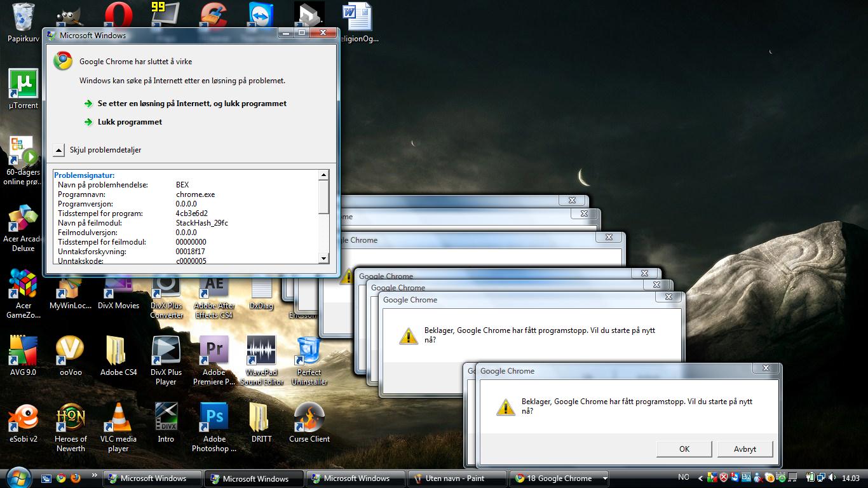Launch the Perfect Uninstaller shortcut
Viewport: 868px width, 488px height.
[x=309, y=360]
